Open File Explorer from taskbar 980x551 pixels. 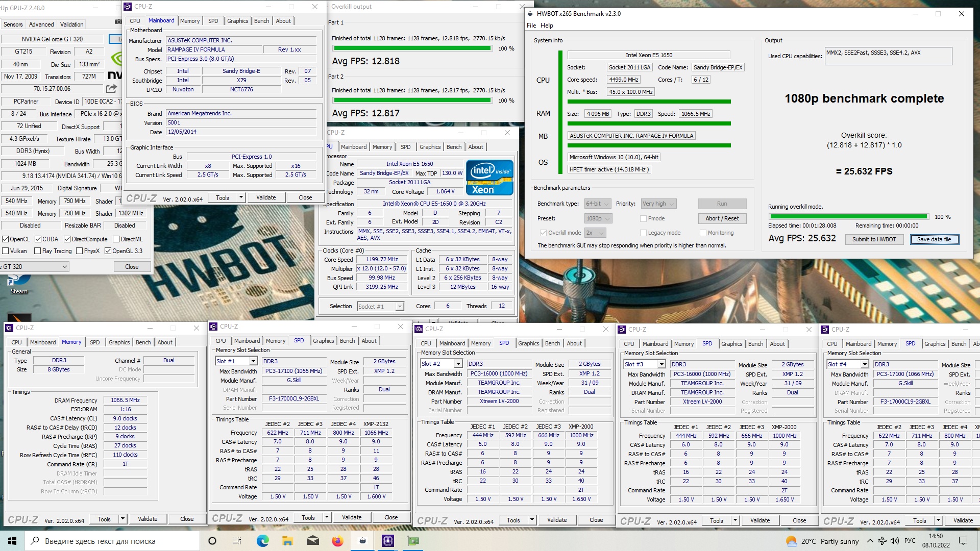tap(287, 541)
